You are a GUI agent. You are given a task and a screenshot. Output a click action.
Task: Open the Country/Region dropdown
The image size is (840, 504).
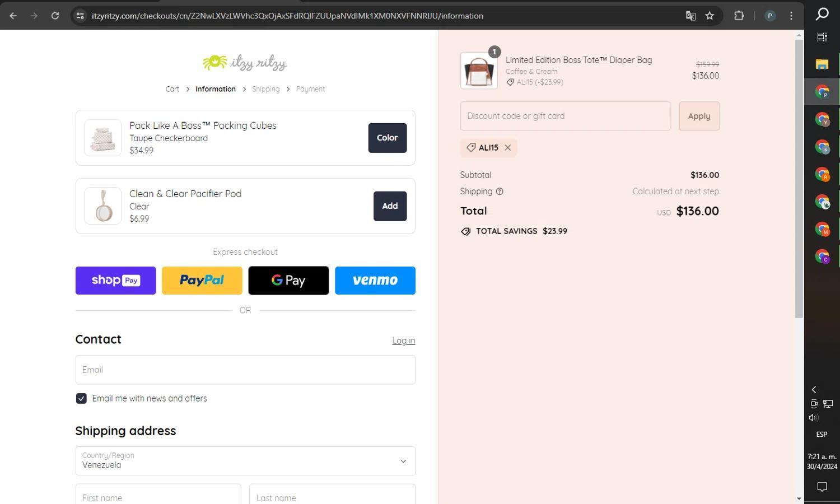[x=245, y=461]
